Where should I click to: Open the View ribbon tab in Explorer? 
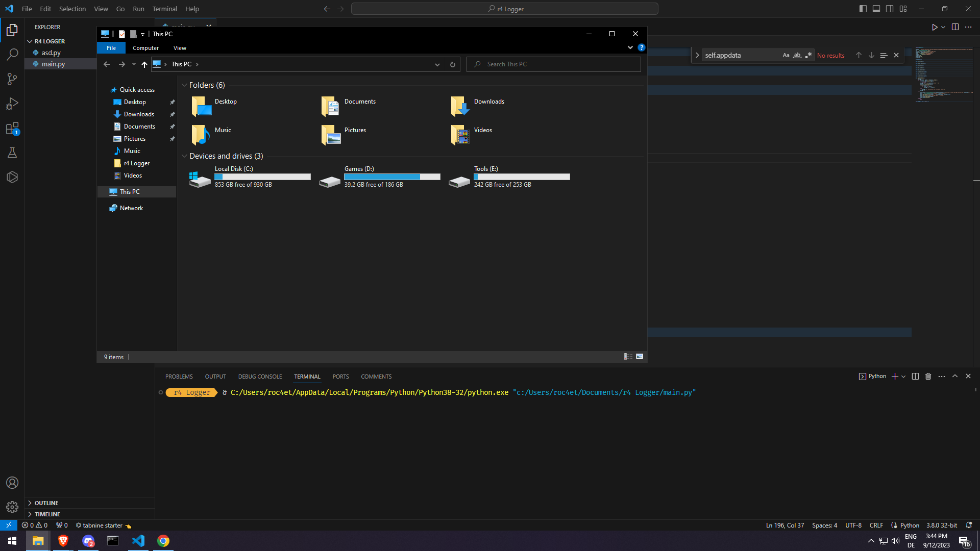[180, 48]
